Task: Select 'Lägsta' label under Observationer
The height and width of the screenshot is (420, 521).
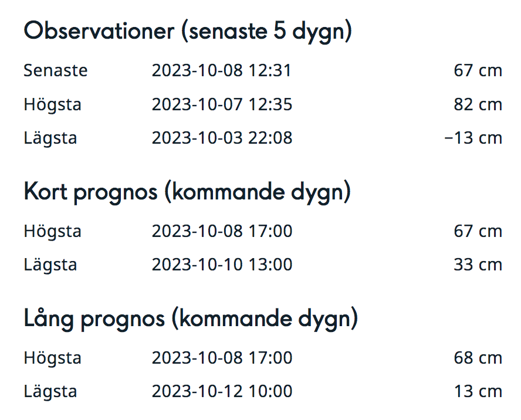Action: click(x=50, y=138)
